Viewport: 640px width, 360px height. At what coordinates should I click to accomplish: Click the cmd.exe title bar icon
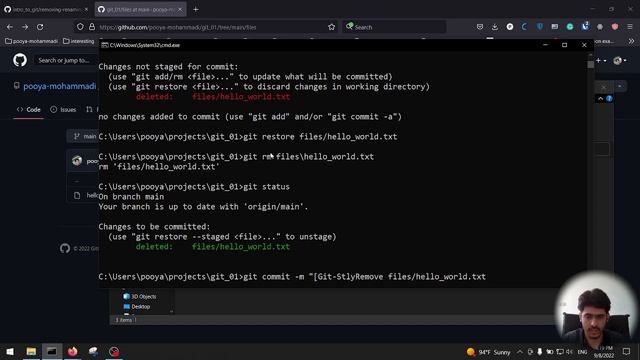(x=104, y=45)
